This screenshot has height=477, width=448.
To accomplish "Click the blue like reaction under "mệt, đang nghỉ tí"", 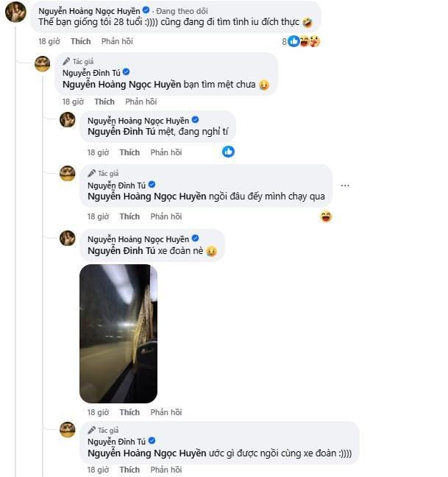I will [228, 152].
